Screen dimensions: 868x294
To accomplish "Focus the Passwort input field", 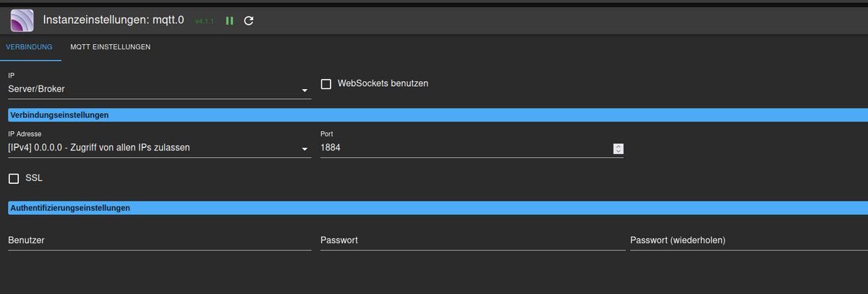I will tap(472, 240).
